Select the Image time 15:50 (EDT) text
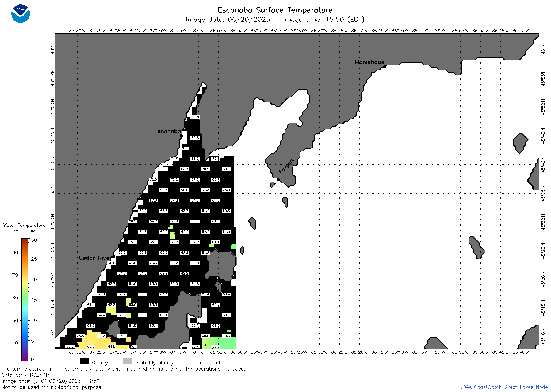 coord(323,20)
